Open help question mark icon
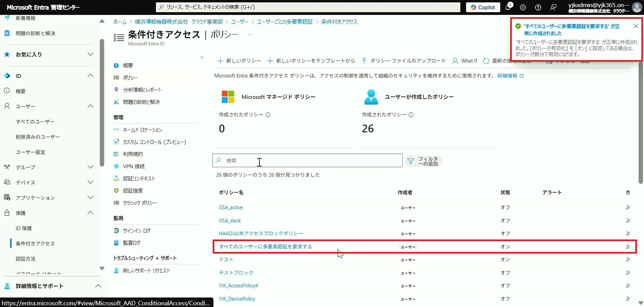 click(x=538, y=7)
